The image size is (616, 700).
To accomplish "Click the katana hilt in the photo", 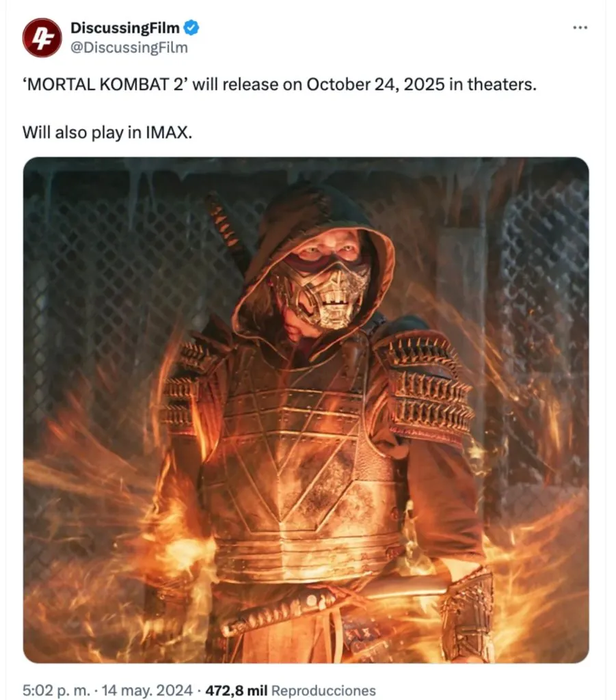I will [277, 614].
